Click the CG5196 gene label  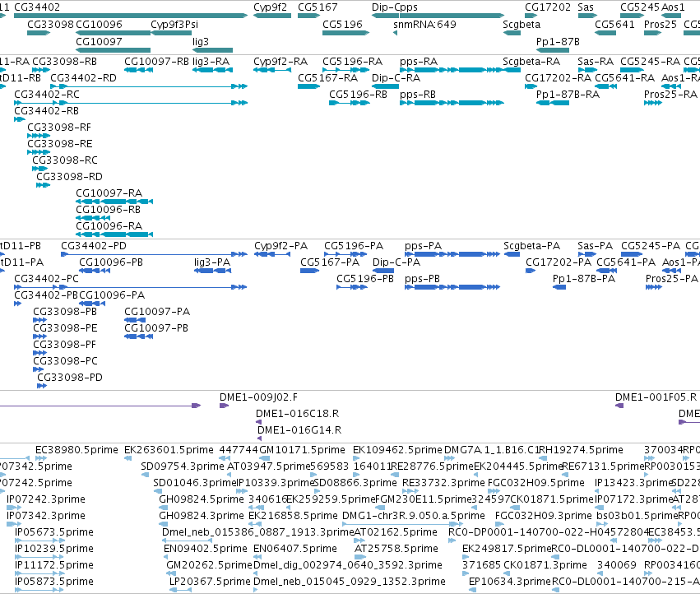[342, 24]
